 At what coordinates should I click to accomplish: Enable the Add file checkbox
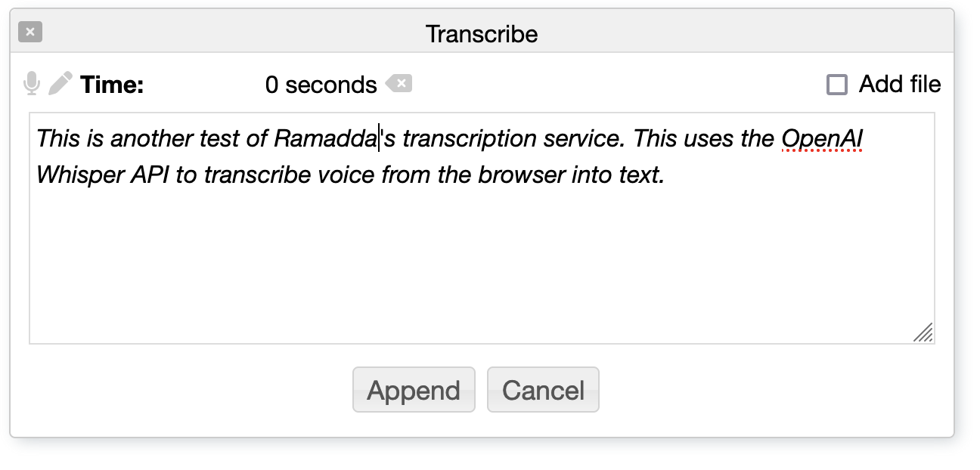(x=837, y=85)
